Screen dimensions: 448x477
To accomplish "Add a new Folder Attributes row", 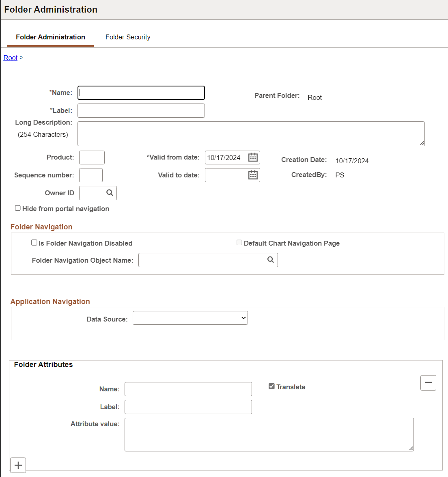I will point(18,465).
